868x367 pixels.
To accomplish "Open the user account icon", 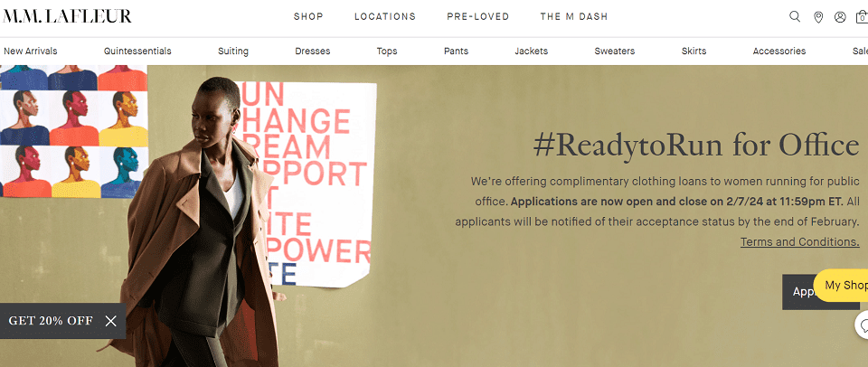I will (840, 17).
